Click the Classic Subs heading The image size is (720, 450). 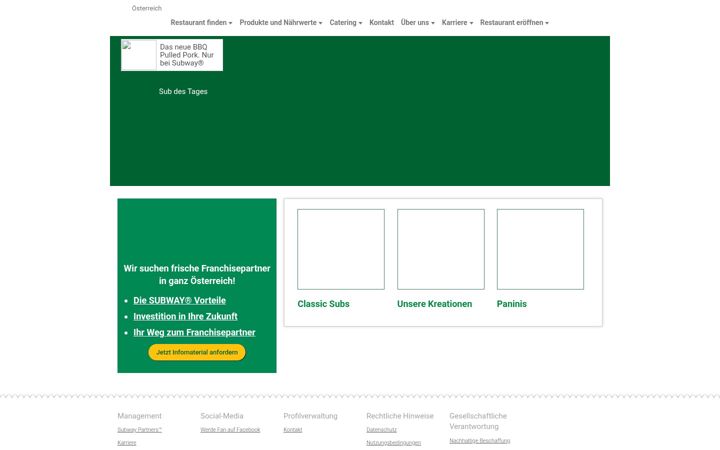click(x=323, y=304)
